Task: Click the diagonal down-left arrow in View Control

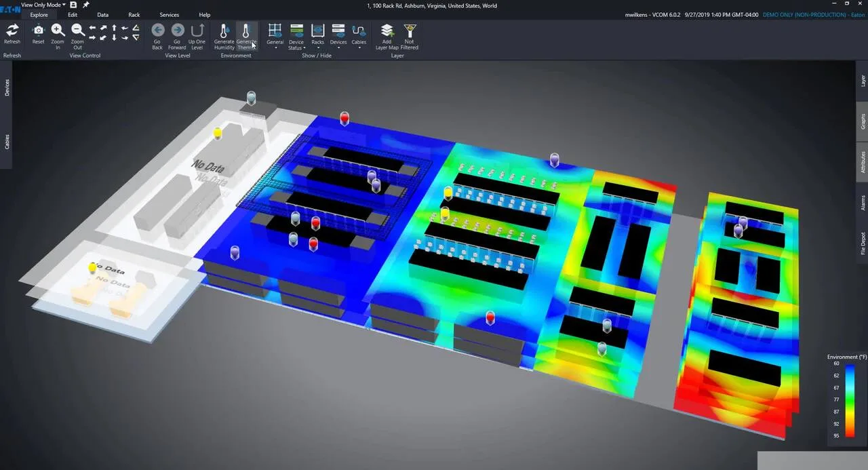Action: [x=103, y=37]
